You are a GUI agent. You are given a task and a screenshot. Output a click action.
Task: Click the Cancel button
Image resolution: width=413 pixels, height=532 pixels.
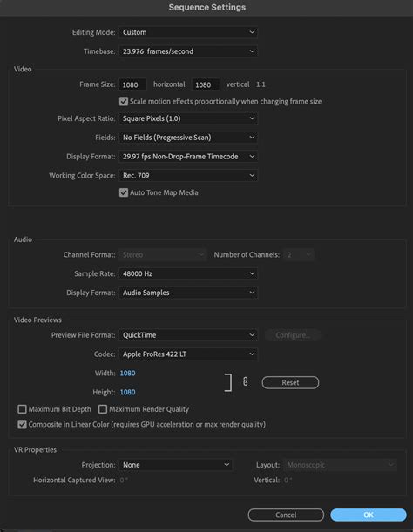286,515
